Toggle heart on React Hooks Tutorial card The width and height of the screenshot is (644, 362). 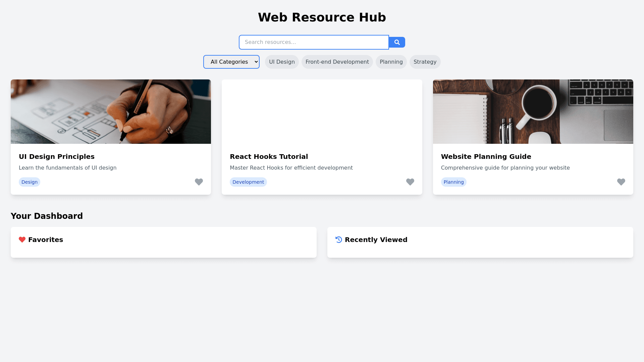(410, 182)
